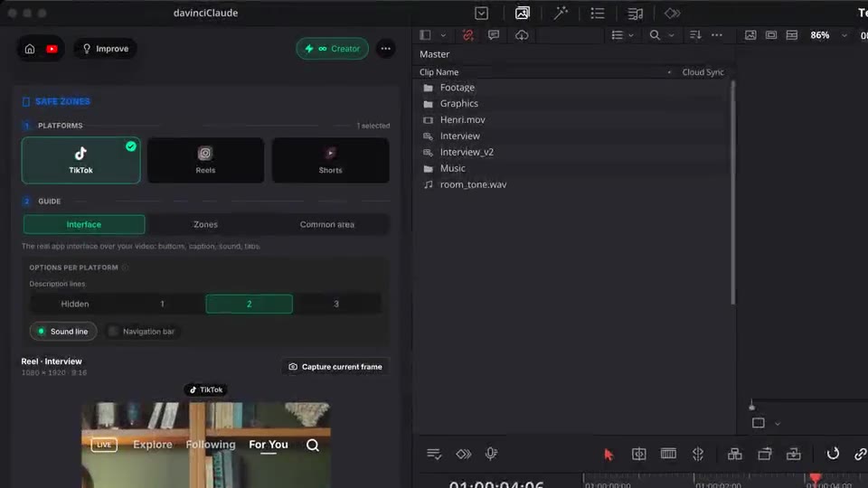
Task: Sort by the Clip Name column header
Action: (x=439, y=72)
